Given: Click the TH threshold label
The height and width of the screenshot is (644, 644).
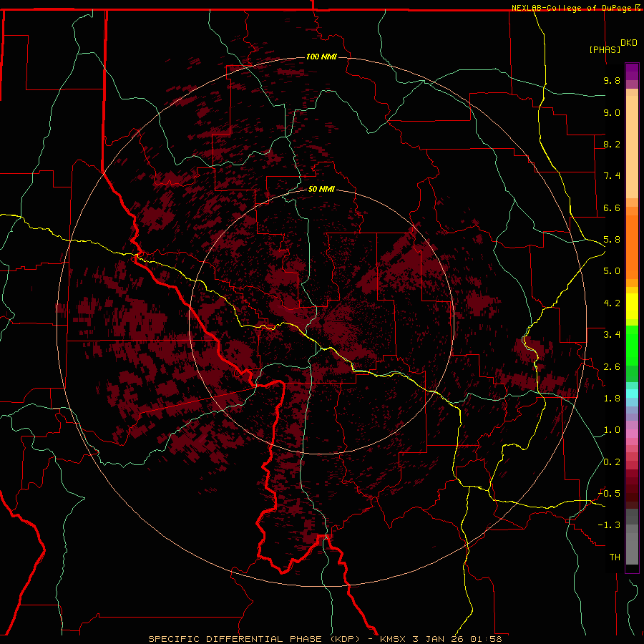Looking at the screenshot, I should [615, 557].
